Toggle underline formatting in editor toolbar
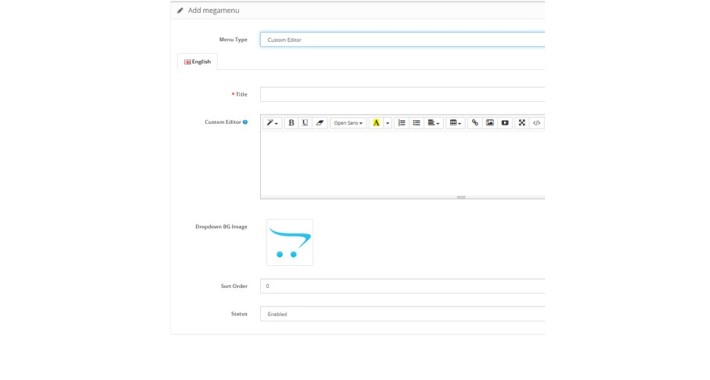This screenshot has height=380, width=710. (x=305, y=123)
